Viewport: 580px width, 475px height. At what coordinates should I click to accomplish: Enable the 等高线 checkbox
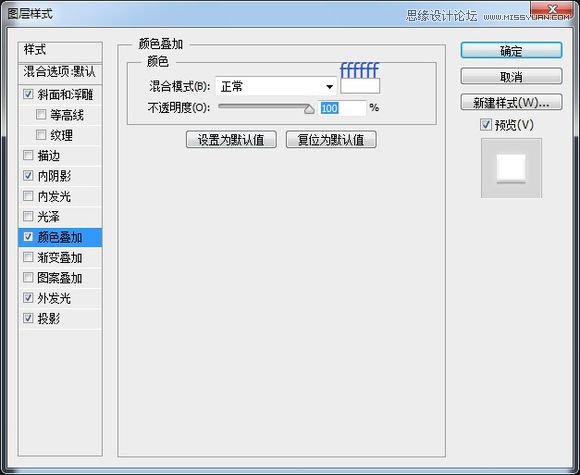[41, 114]
